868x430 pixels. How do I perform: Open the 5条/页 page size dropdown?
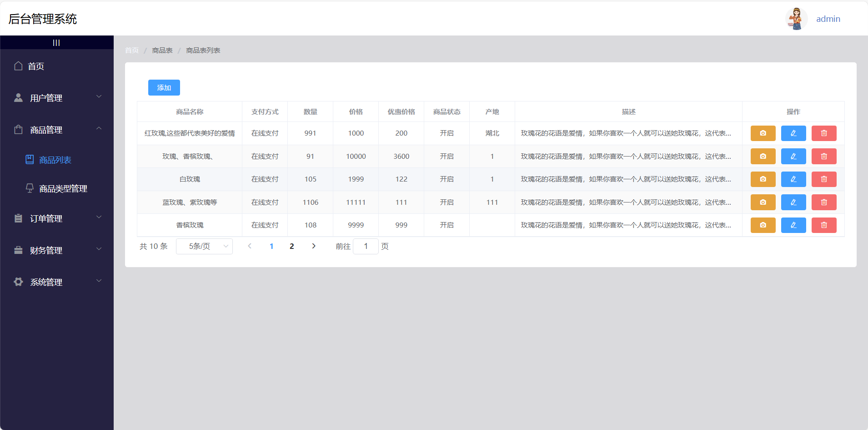point(204,246)
